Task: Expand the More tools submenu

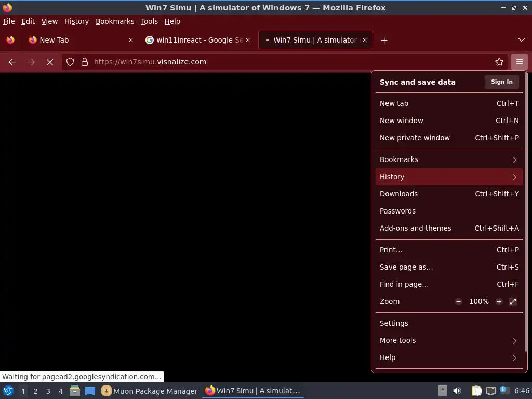Action: (449, 341)
